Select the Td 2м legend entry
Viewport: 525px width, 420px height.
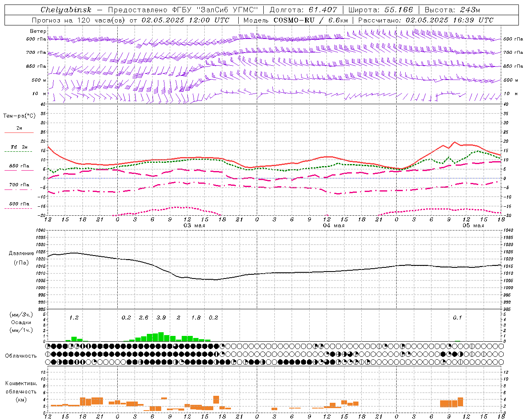coord(19,147)
